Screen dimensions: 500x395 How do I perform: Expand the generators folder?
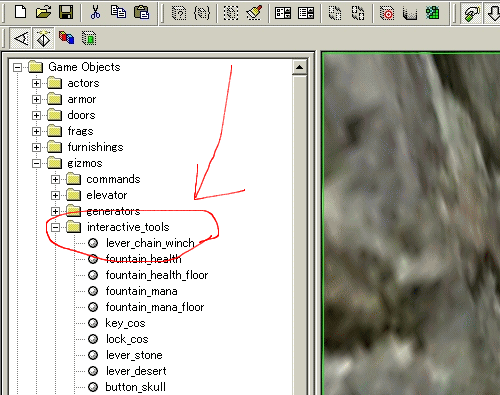coord(55,211)
